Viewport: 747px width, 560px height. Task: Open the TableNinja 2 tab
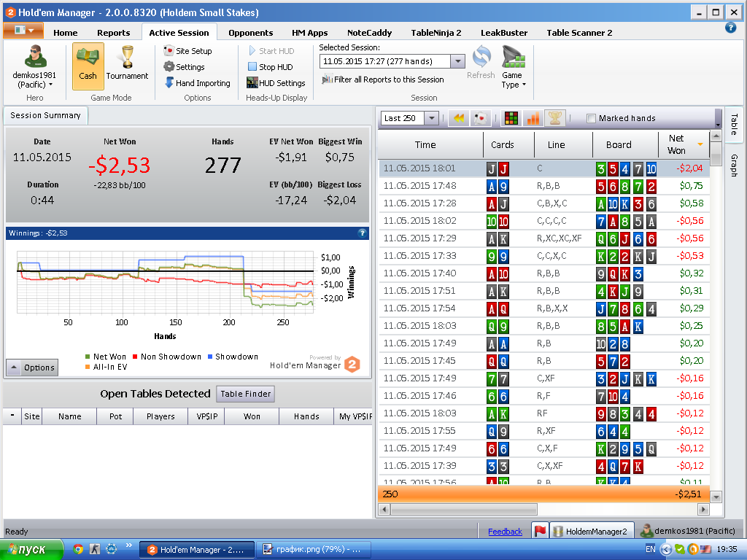coord(436,33)
